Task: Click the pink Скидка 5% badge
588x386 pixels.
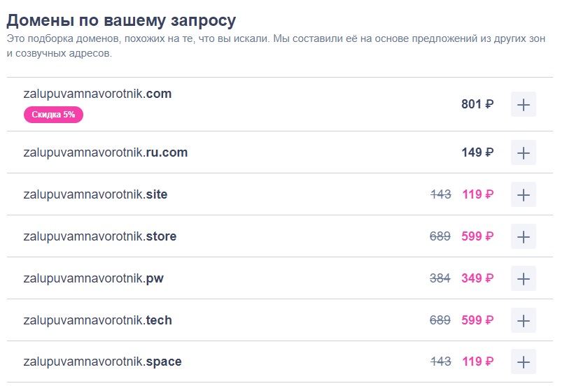Action: (x=53, y=115)
